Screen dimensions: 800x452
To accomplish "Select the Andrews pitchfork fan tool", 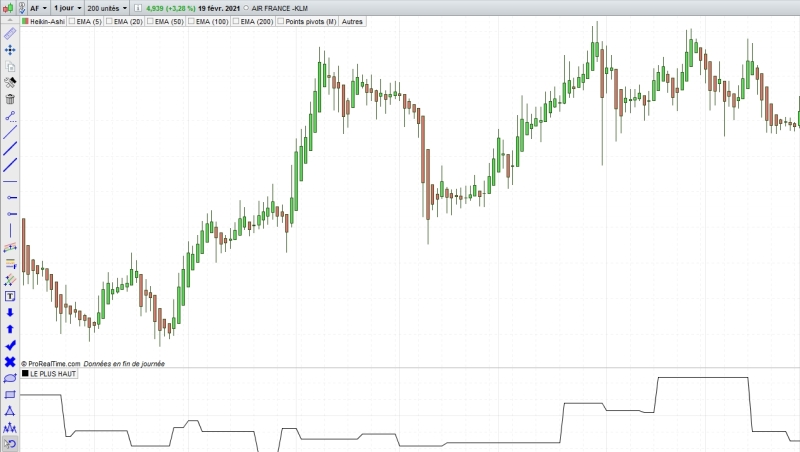I will click(10, 280).
